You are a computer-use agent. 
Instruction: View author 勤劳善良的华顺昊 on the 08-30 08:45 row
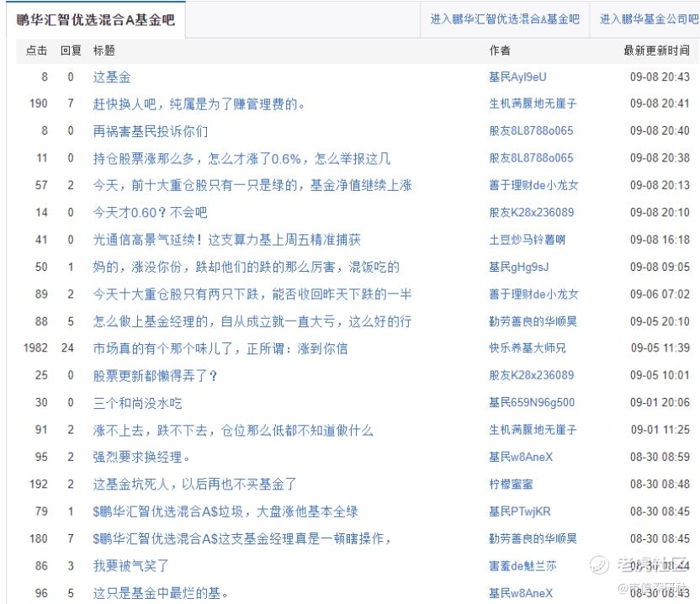[533, 539]
